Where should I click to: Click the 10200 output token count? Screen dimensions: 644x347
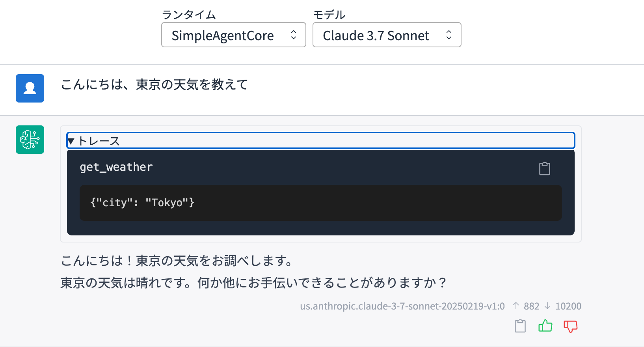tap(568, 306)
